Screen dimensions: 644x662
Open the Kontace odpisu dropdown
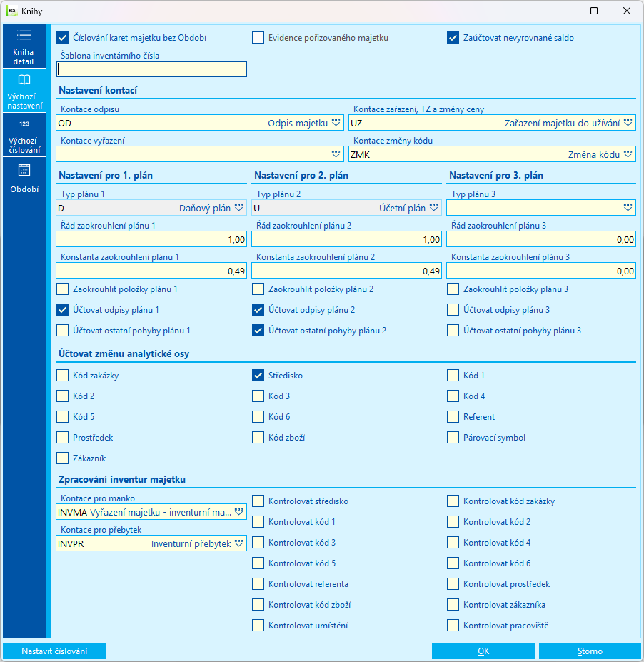(x=336, y=123)
